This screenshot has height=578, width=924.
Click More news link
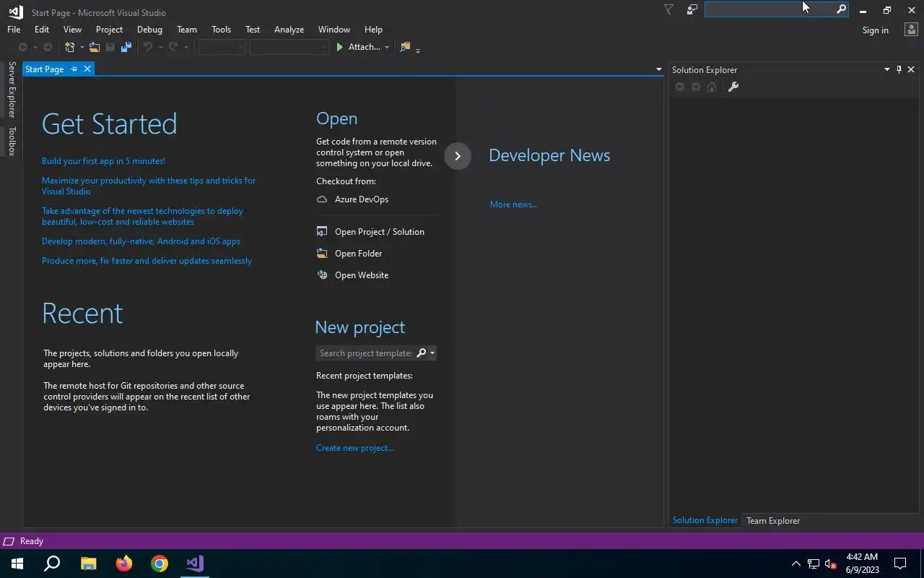[514, 204]
